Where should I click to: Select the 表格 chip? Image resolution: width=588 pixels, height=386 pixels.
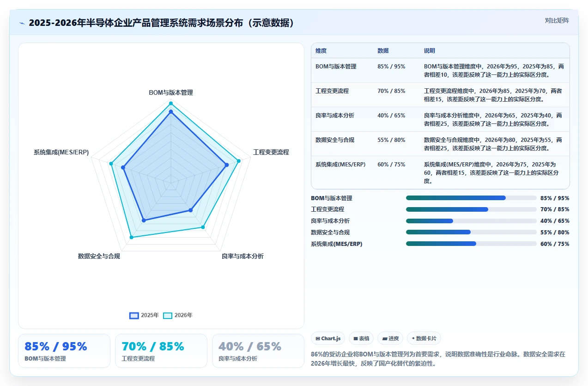coord(361,338)
